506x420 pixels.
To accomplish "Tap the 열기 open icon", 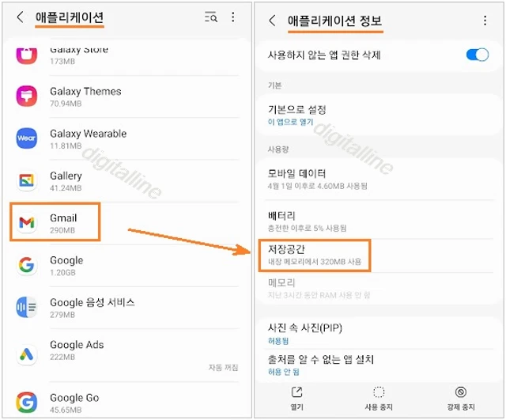I will click(297, 392).
